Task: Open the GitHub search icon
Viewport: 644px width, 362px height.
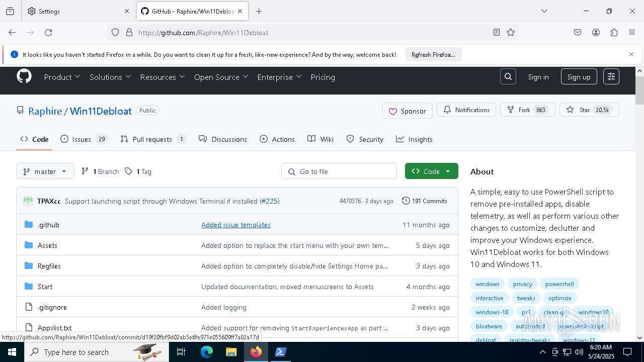Action: click(x=508, y=76)
